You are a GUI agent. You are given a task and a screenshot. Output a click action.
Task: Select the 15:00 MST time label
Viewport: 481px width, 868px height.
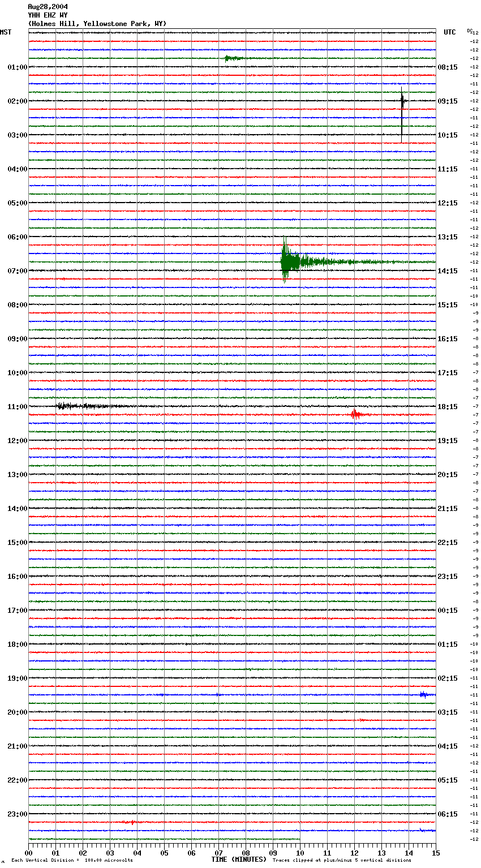coord(18,543)
